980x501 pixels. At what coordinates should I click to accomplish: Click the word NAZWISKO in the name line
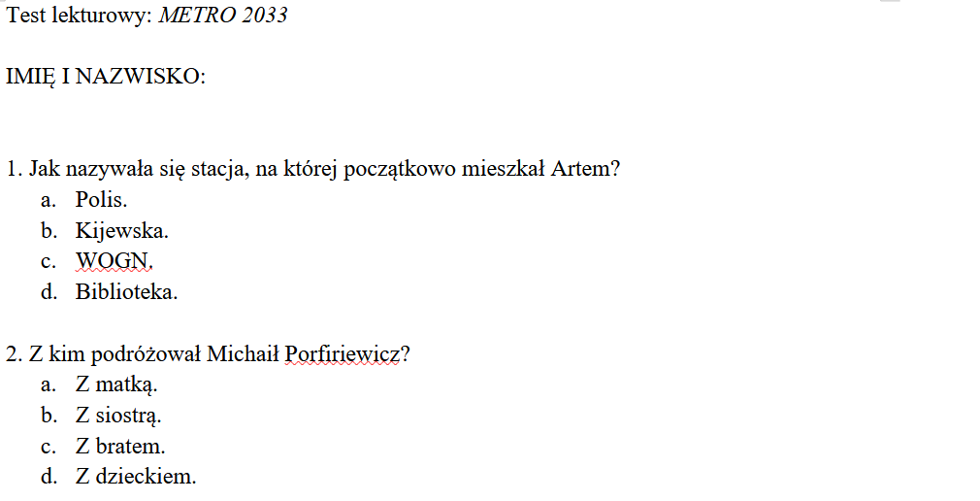pos(142,77)
